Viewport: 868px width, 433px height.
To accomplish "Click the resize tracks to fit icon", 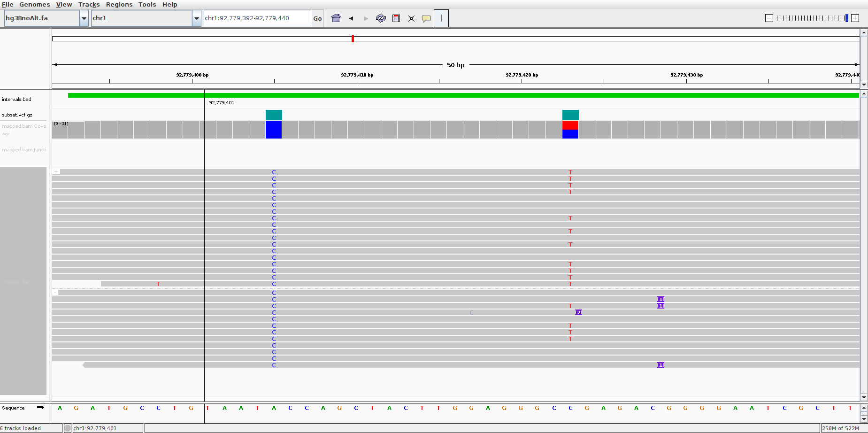I will (411, 18).
